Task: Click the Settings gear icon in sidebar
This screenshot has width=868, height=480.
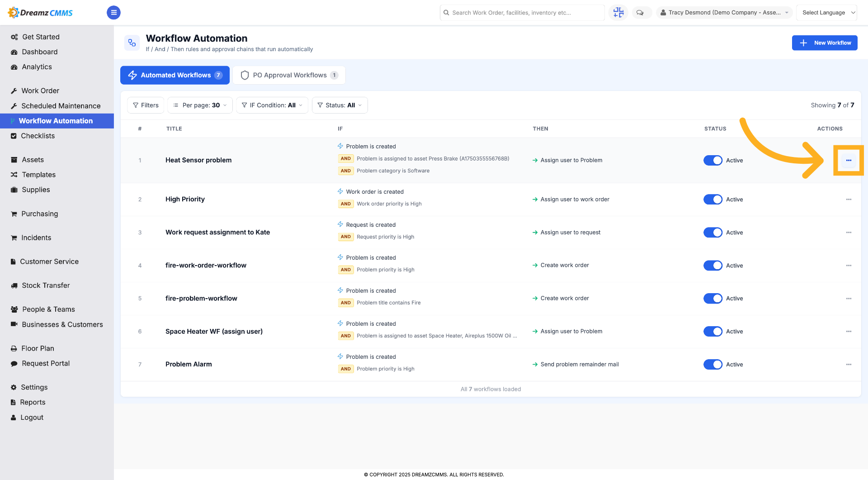Action: pyautogui.click(x=14, y=387)
